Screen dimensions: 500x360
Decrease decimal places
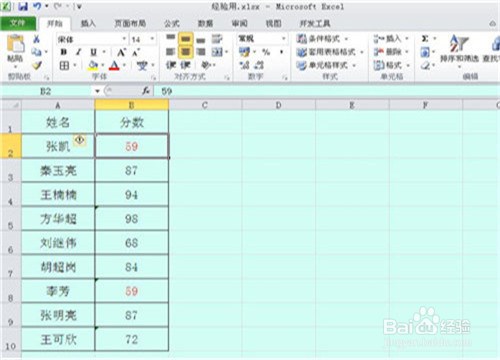(259, 65)
